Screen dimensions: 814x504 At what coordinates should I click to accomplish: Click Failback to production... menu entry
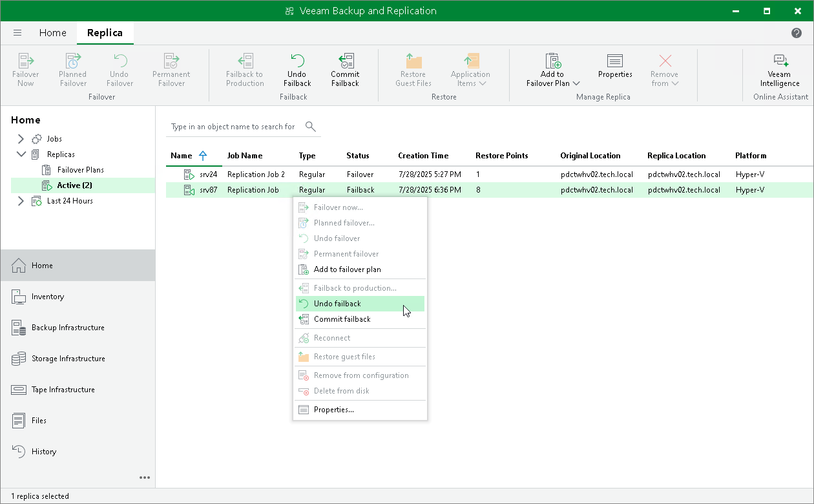click(360, 288)
